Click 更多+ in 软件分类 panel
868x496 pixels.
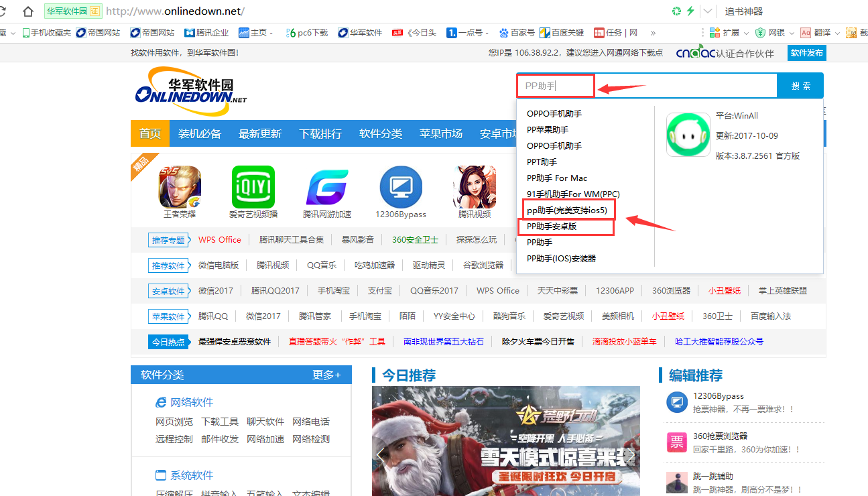tap(326, 375)
